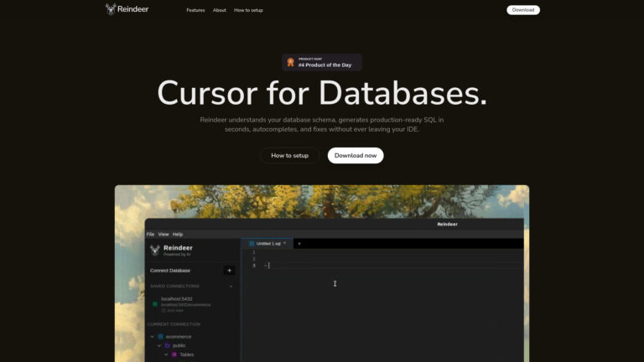Click the purple Tables folder icon

174,354
